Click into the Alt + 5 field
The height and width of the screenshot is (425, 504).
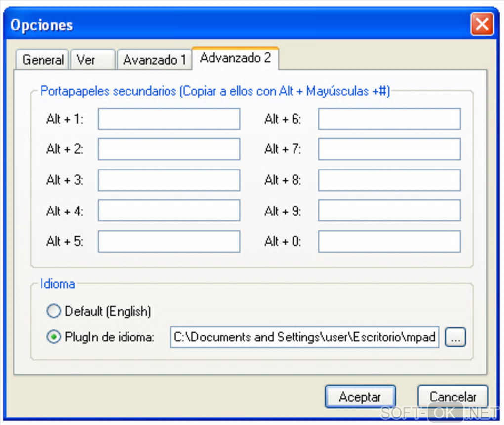pyautogui.click(x=168, y=242)
